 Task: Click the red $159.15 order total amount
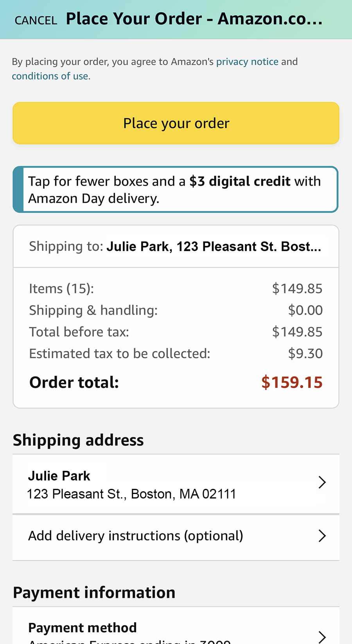[292, 382]
